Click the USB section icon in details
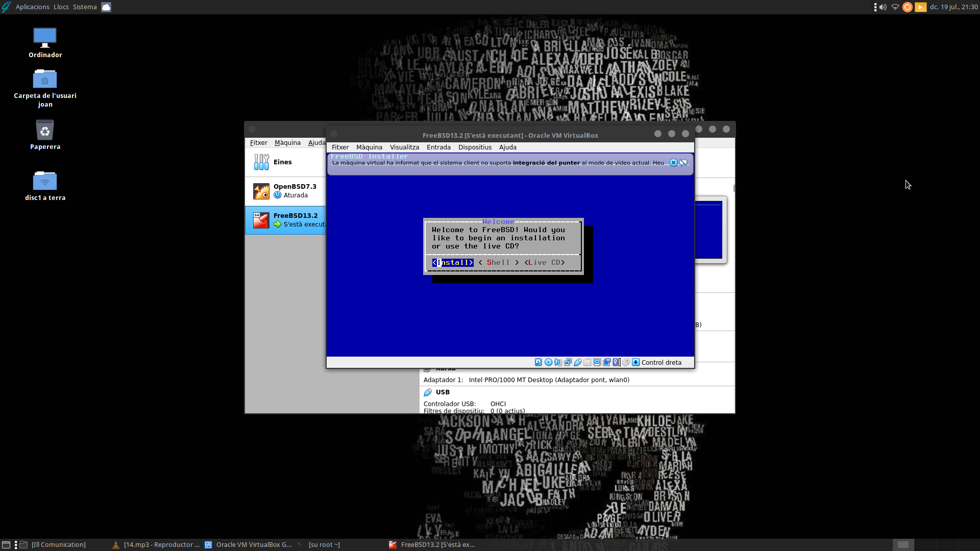Image resolution: width=980 pixels, height=551 pixels. [x=428, y=392]
